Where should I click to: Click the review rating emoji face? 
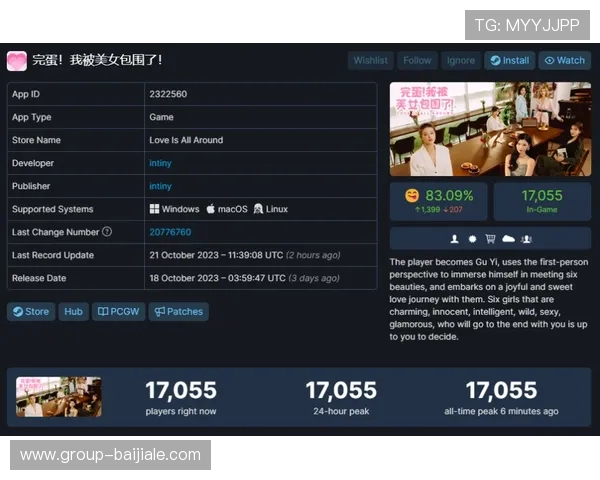(411, 195)
